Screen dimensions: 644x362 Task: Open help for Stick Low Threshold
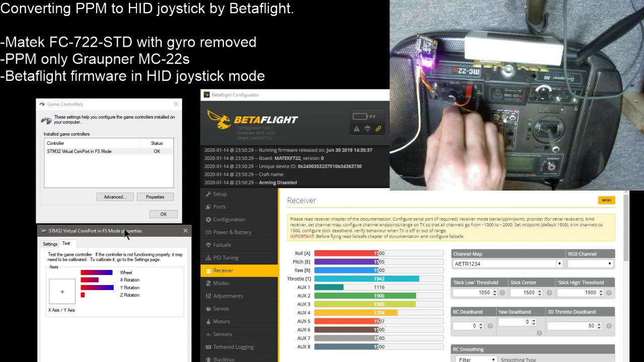[x=502, y=293]
